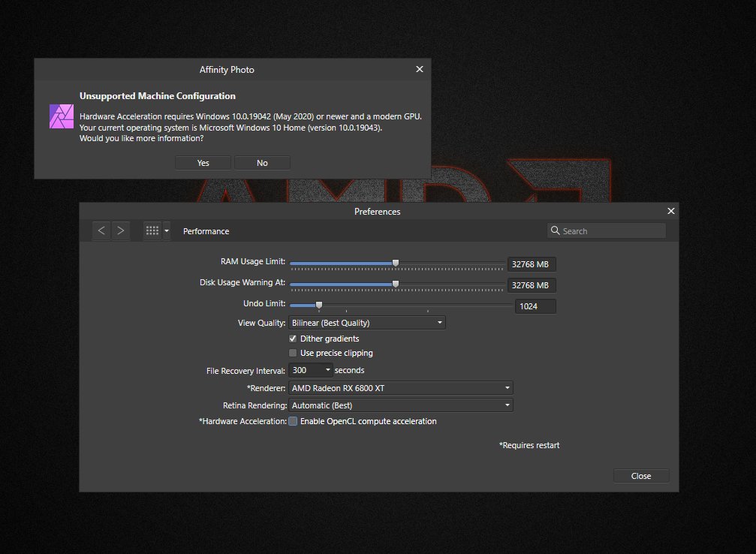This screenshot has height=554, width=756.
Task: Open the preferences sections grid icon
Action: pos(152,230)
